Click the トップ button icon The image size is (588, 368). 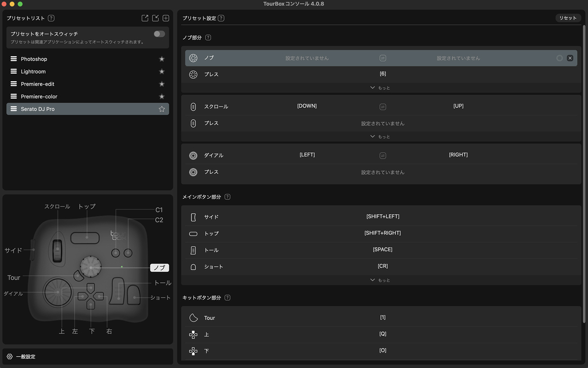(193, 234)
